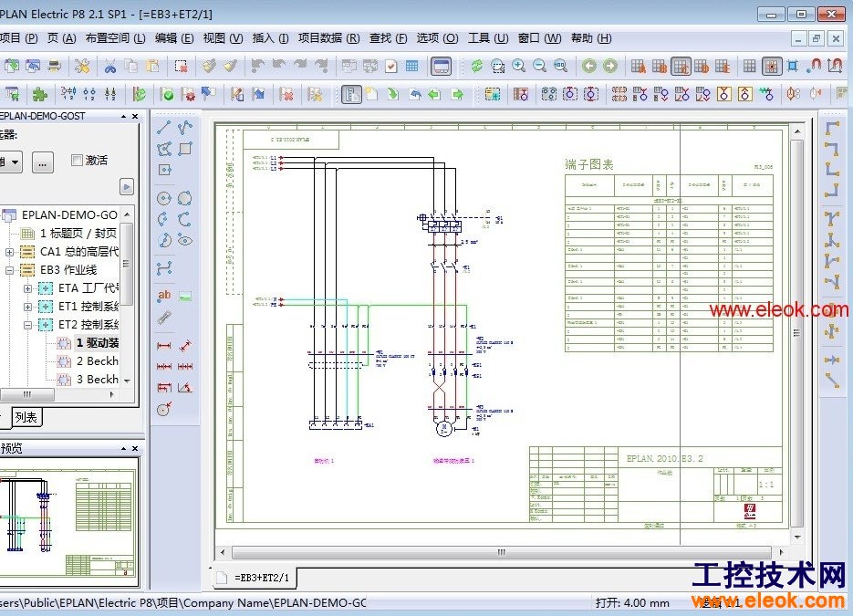Click the scissors Cut icon

coord(110,67)
